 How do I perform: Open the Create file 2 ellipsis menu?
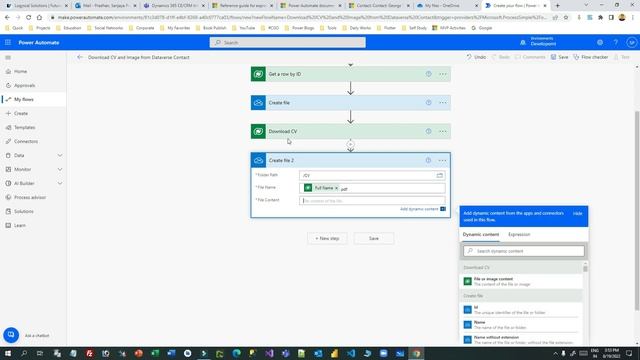[x=442, y=160]
